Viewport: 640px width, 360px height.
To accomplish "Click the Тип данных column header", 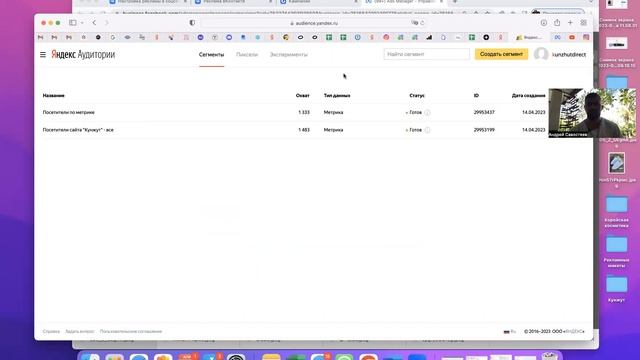I will click(x=337, y=96).
